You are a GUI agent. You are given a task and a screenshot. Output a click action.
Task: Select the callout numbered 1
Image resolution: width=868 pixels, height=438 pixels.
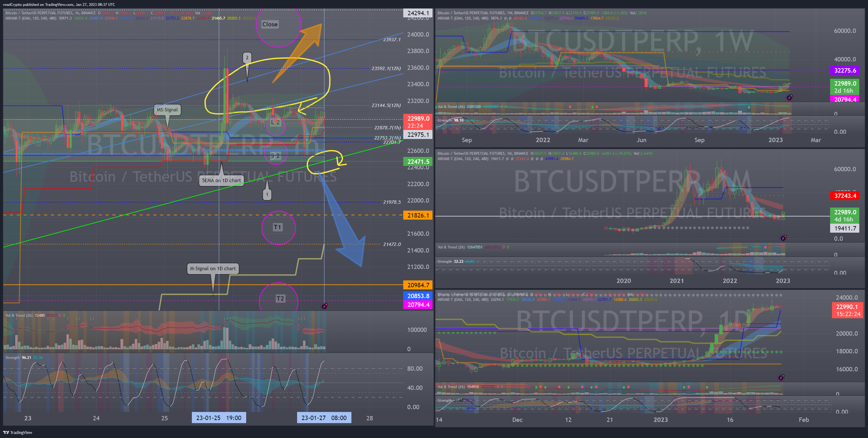coord(267,194)
